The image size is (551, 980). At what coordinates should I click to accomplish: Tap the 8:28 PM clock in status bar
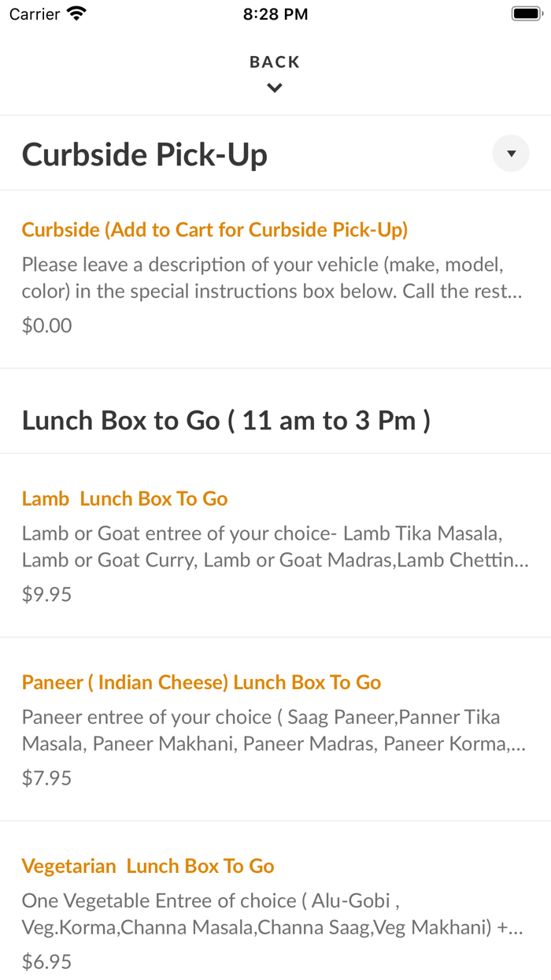[275, 14]
